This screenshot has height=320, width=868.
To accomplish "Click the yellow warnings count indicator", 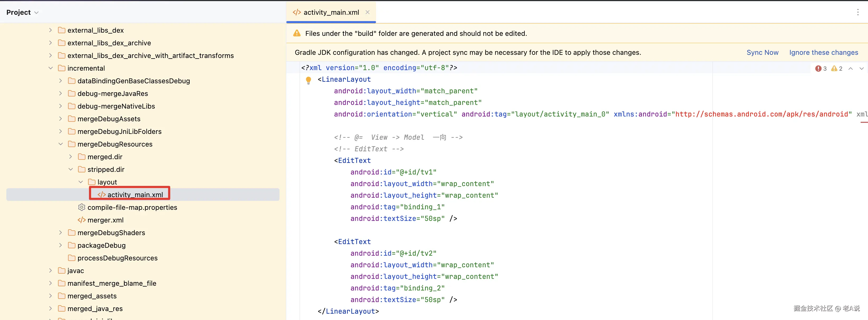I will tap(836, 68).
